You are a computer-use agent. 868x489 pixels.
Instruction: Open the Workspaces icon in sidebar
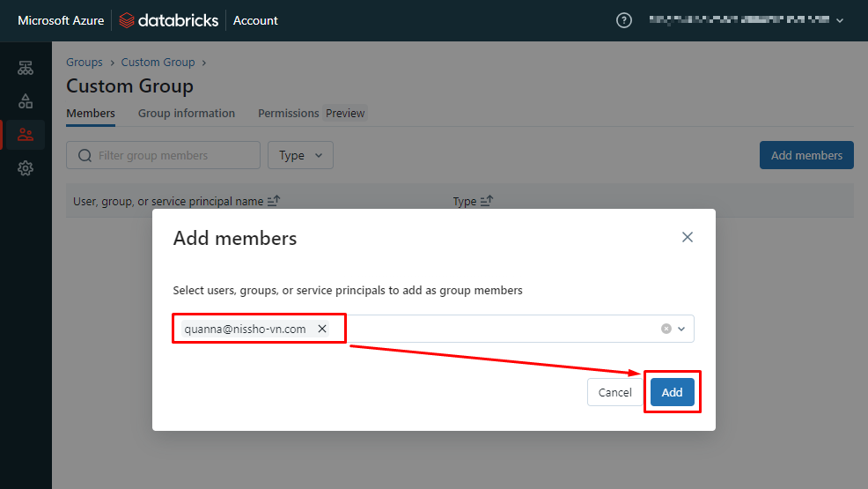(26, 68)
